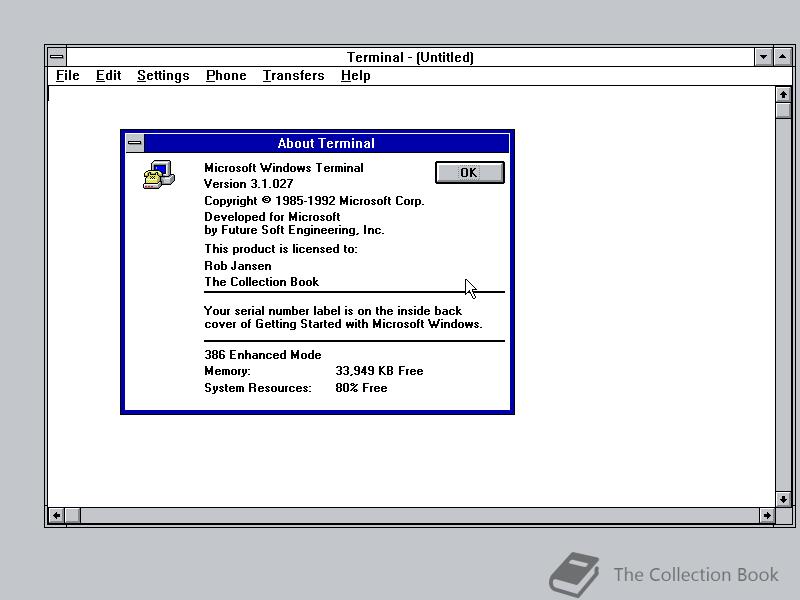Image resolution: width=800 pixels, height=600 pixels.
Task: Open the File menu
Action: tap(67, 76)
